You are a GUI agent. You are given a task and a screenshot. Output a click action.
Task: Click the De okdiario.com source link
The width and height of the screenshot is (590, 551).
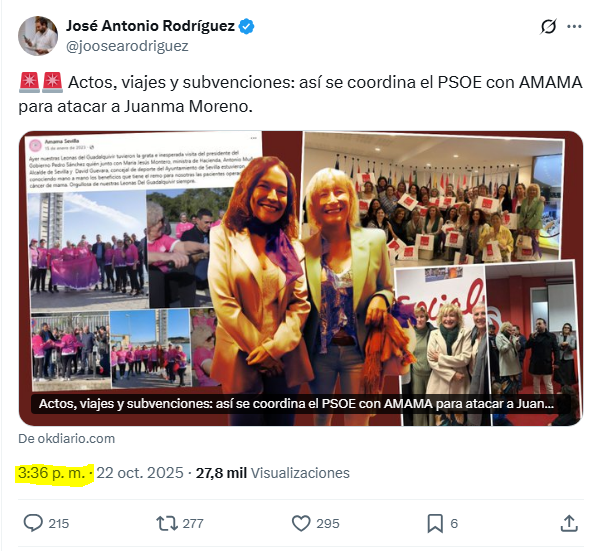[67, 438]
